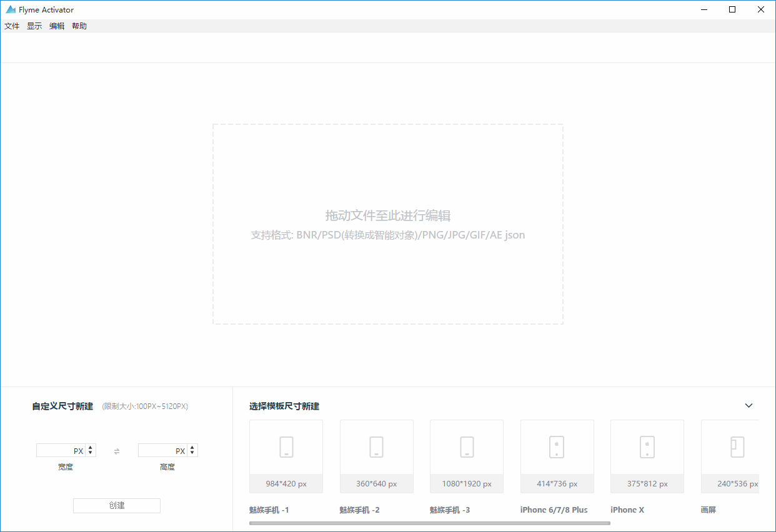
Task: Click the Flyme Activator logo icon
Action: click(11, 9)
